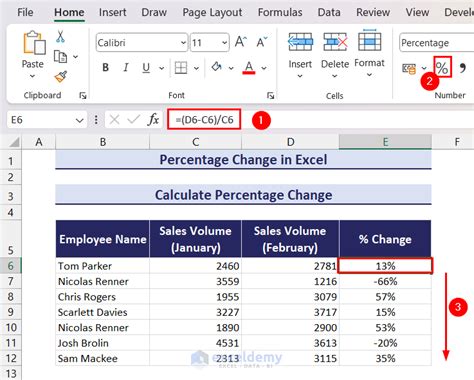Screen dimensions: 474x380
Task: Select cell with value 3079
Action: point(290,297)
